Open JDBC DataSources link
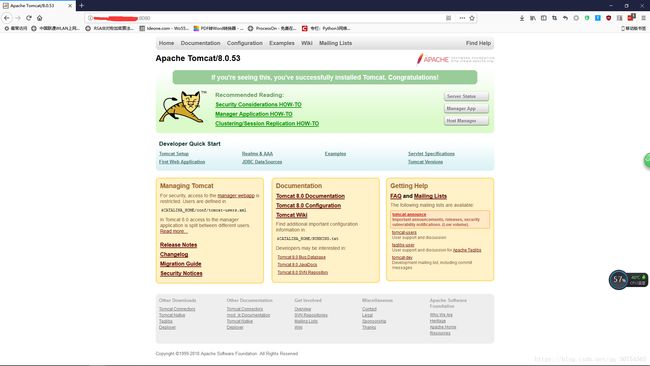Screen dimensions: 650x366 click(262, 162)
